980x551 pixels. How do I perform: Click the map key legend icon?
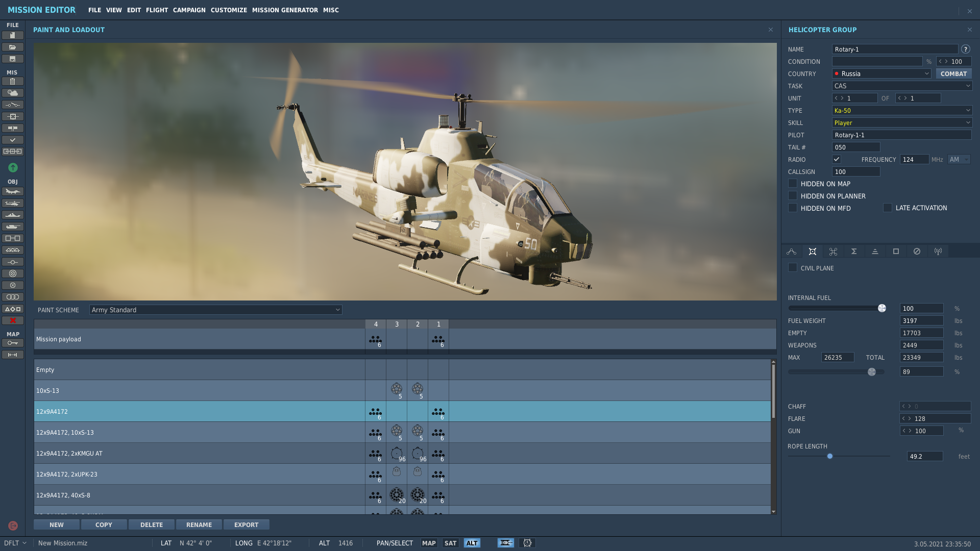[x=13, y=343]
